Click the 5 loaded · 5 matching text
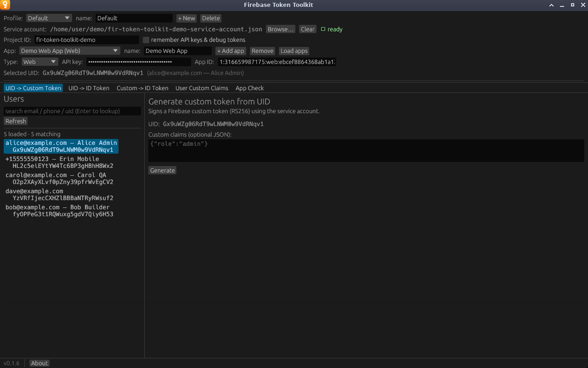 tap(32, 134)
